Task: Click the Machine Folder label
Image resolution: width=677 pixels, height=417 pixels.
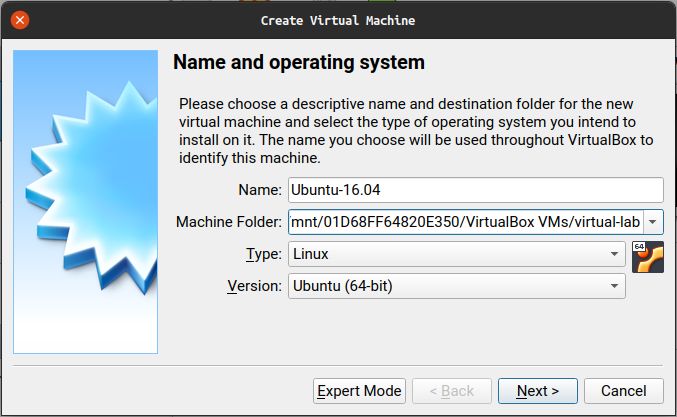Action: tap(229, 222)
